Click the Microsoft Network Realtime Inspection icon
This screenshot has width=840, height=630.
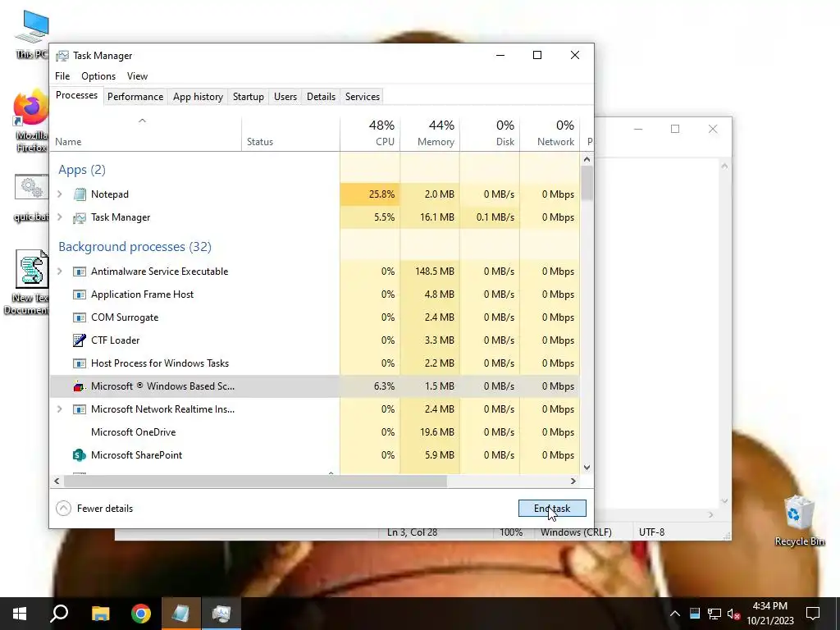coord(80,410)
